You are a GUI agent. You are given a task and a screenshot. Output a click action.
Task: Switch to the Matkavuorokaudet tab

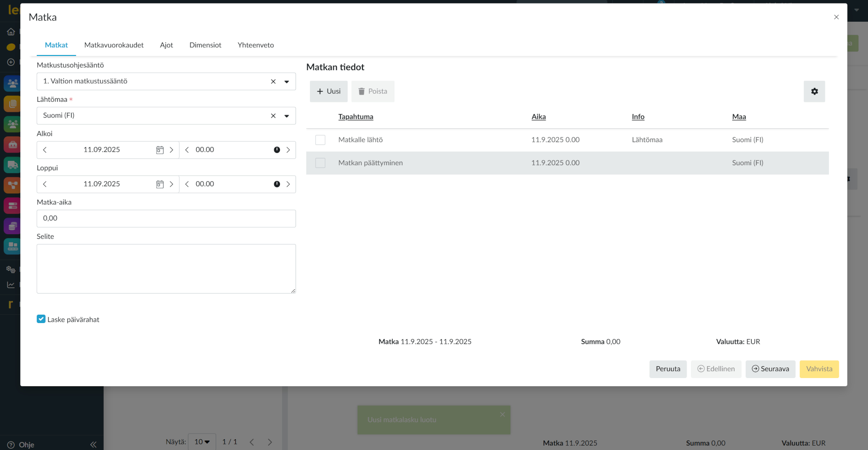pos(114,45)
